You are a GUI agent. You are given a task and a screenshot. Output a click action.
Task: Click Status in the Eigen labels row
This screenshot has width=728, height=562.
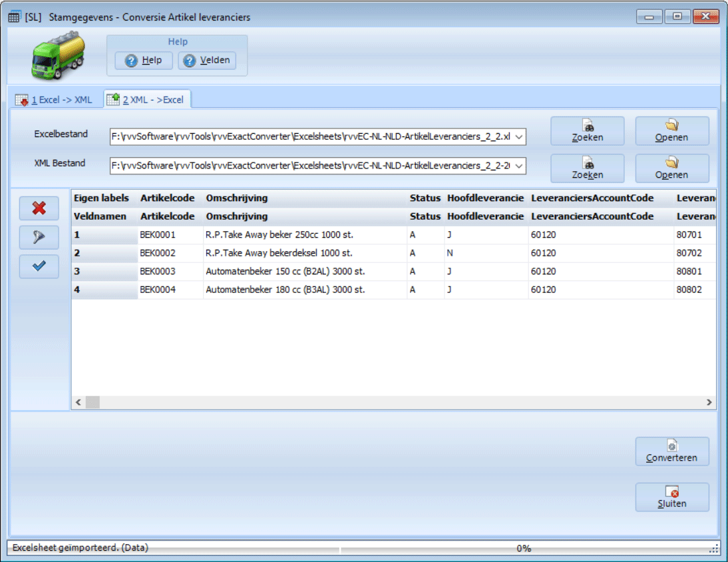(x=425, y=198)
